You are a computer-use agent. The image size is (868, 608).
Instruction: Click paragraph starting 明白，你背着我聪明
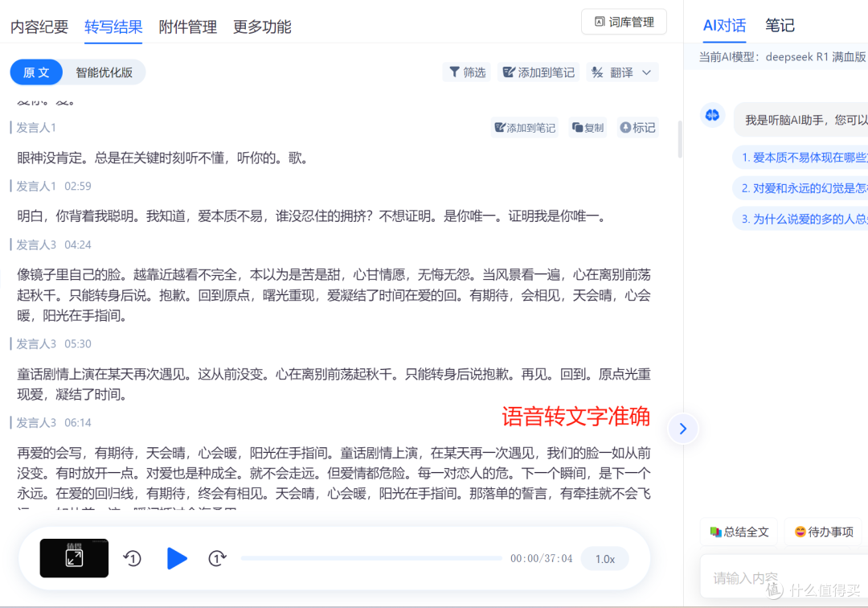click(x=313, y=216)
